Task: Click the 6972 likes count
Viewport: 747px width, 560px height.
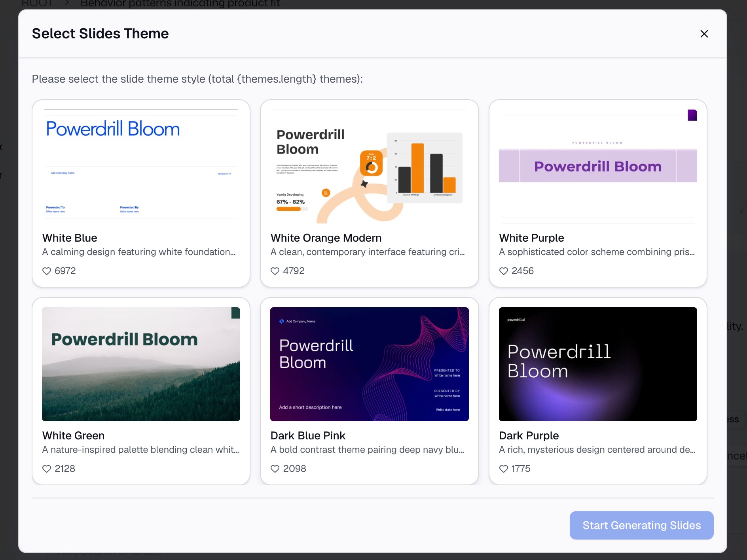Action: point(65,271)
